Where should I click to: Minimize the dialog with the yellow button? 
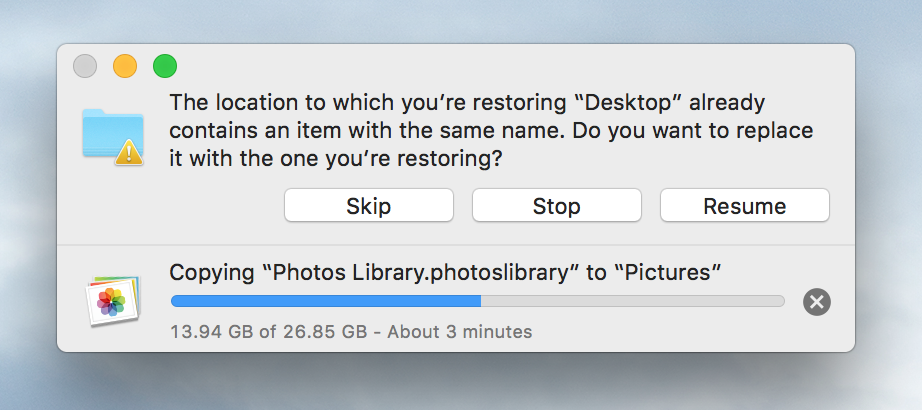pos(125,67)
